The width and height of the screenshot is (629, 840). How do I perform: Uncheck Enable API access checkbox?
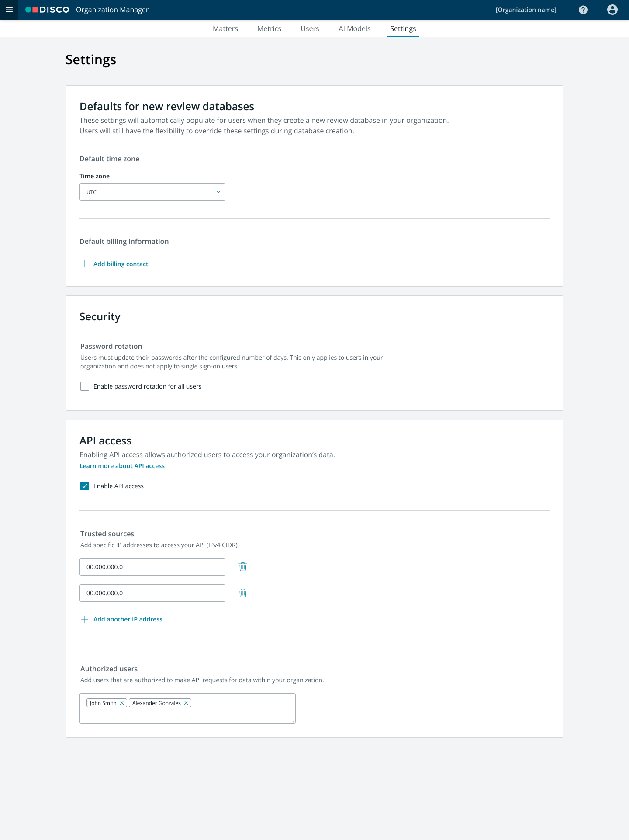tap(85, 486)
